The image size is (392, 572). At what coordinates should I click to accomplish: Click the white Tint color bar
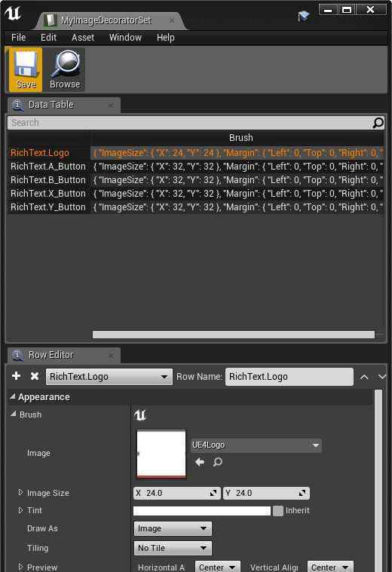pos(202,511)
